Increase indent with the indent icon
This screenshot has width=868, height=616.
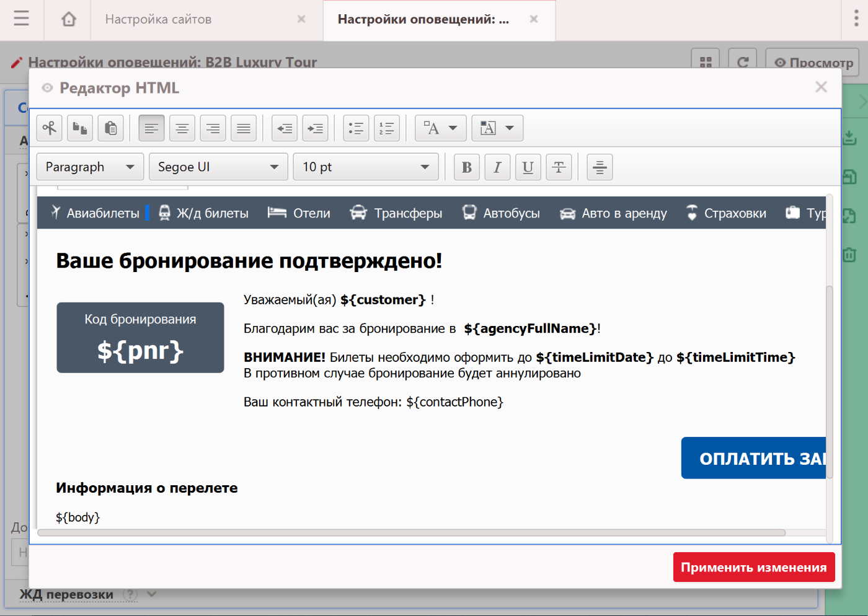pos(316,128)
